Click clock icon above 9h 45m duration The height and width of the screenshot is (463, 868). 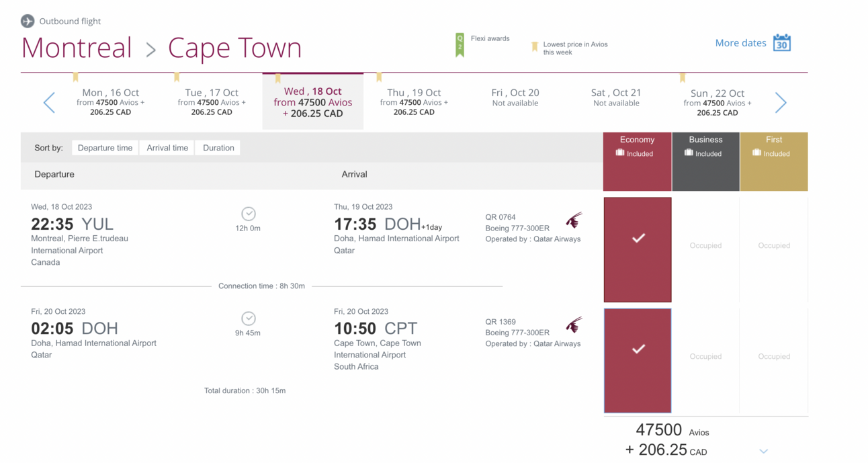pos(248,319)
